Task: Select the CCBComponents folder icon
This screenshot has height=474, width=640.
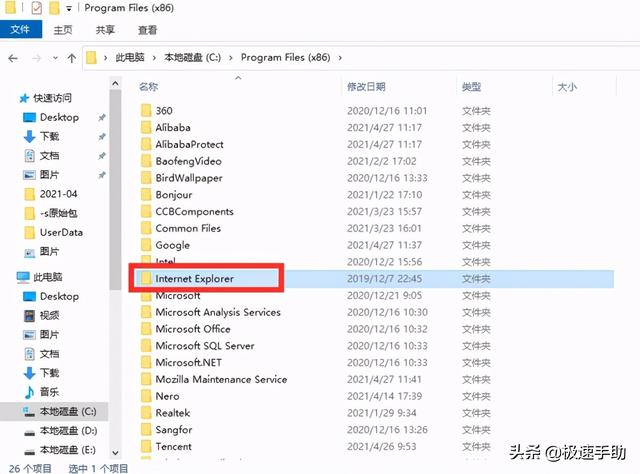Action: pos(146,211)
